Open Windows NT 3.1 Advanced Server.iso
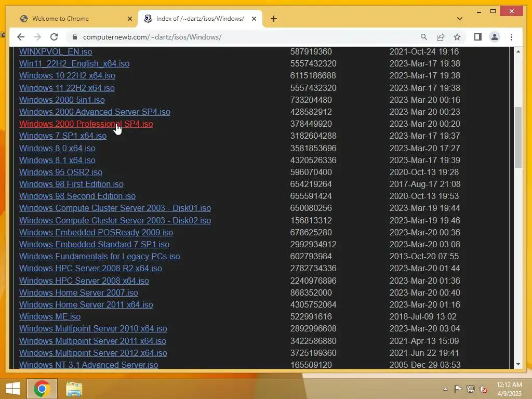This screenshot has width=532, height=399. click(x=88, y=365)
